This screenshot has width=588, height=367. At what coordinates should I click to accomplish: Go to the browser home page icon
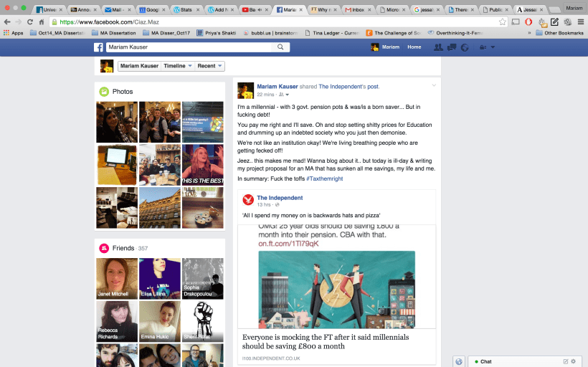(x=42, y=22)
